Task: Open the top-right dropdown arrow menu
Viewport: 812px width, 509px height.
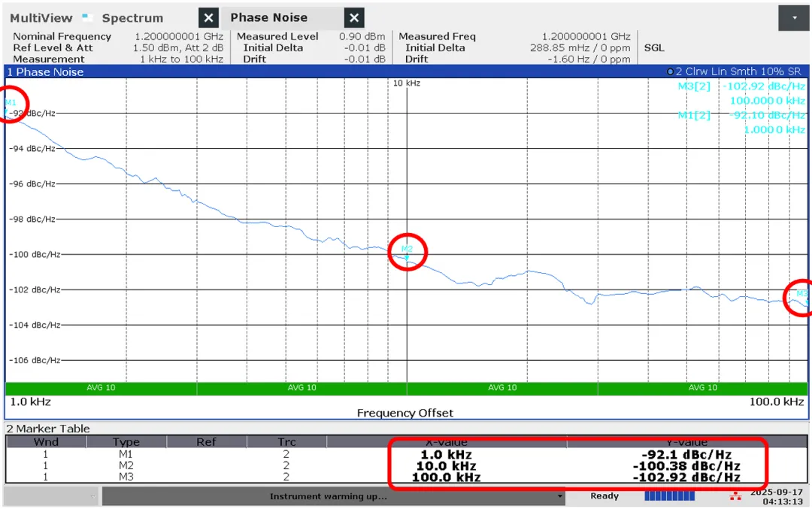Action: [x=794, y=18]
